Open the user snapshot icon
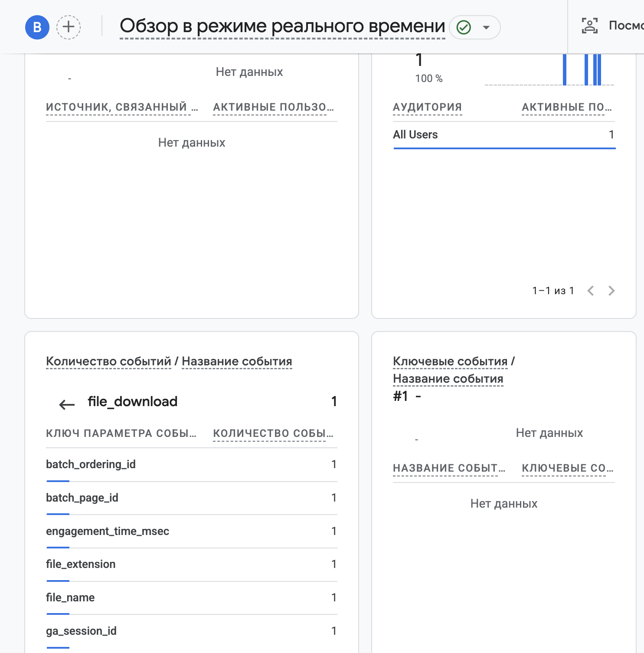 (x=589, y=26)
